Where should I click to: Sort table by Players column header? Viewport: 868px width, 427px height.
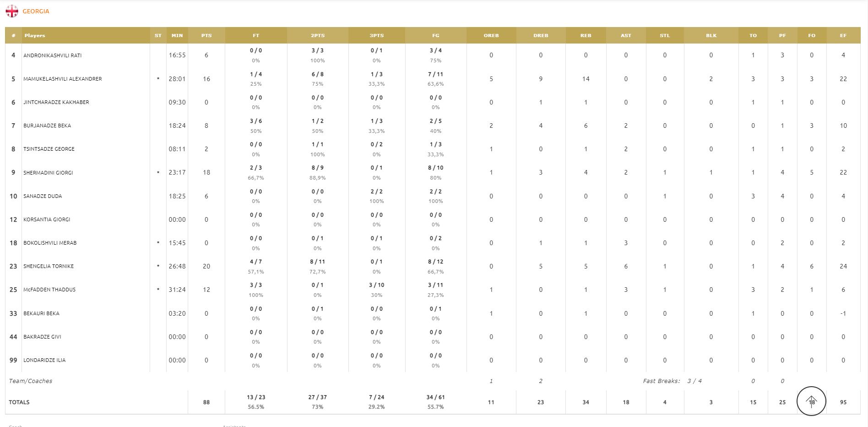click(35, 35)
